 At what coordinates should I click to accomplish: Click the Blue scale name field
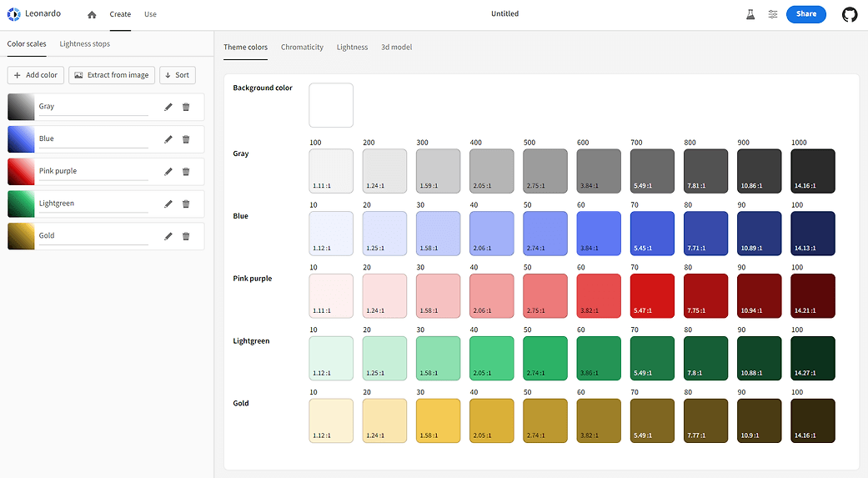click(93, 139)
